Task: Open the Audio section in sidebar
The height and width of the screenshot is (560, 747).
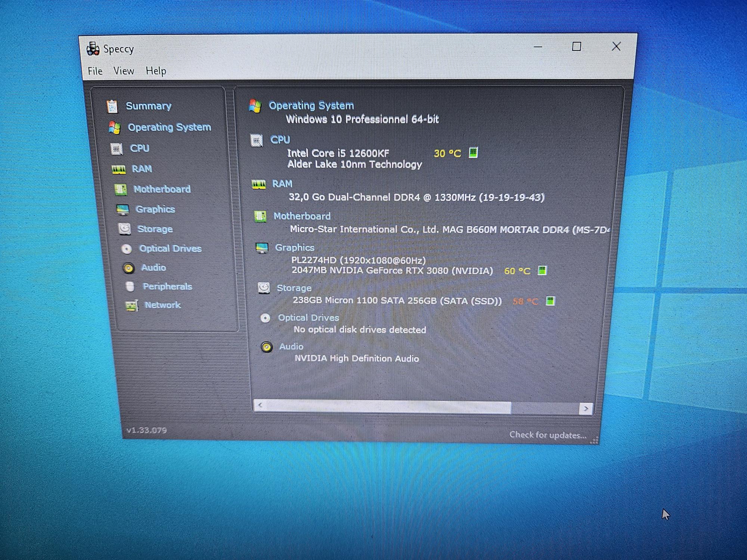Action: pos(154,268)
